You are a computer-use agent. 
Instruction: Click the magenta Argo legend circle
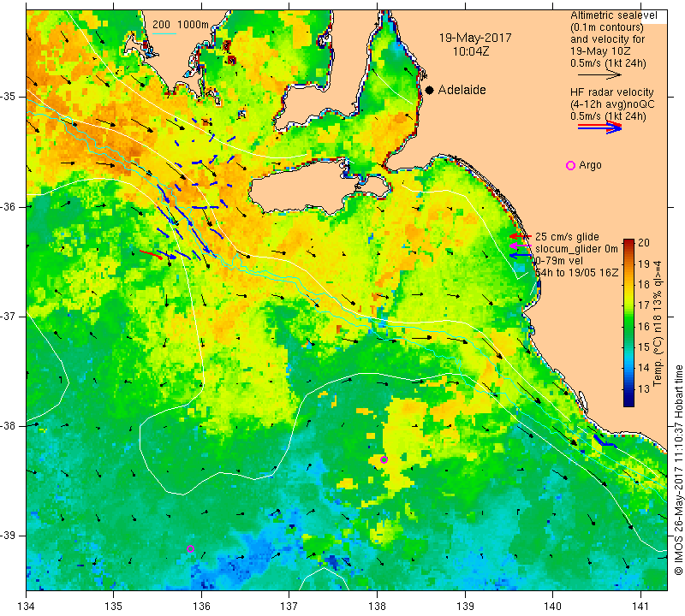[570, 165]
